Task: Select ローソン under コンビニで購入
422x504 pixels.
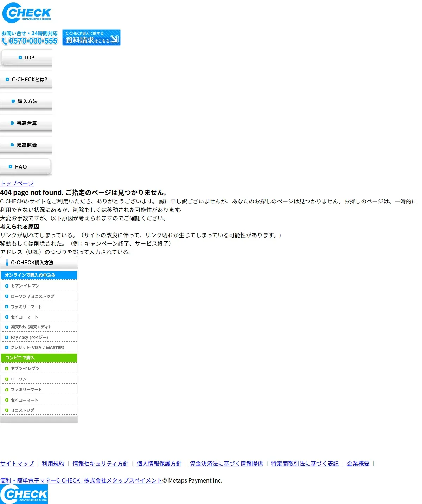Action: point(39,379)
